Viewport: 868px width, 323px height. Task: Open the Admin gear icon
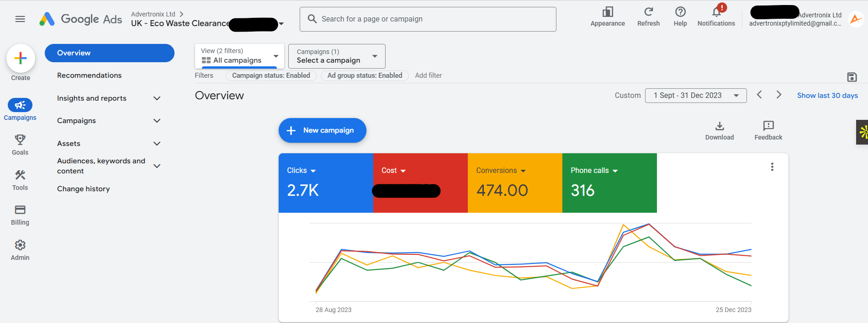[20, 245]
